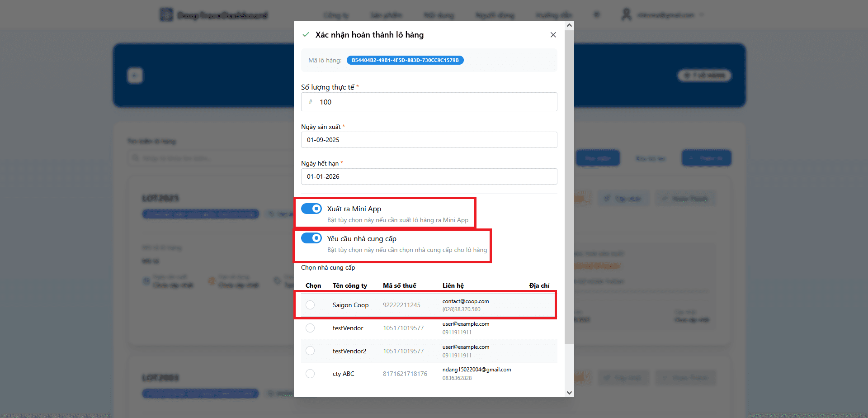The width and height of the screenshot is (868, 418).
Task: Disable the Xuất ra Mini App toggle
Action: (311, 209)
